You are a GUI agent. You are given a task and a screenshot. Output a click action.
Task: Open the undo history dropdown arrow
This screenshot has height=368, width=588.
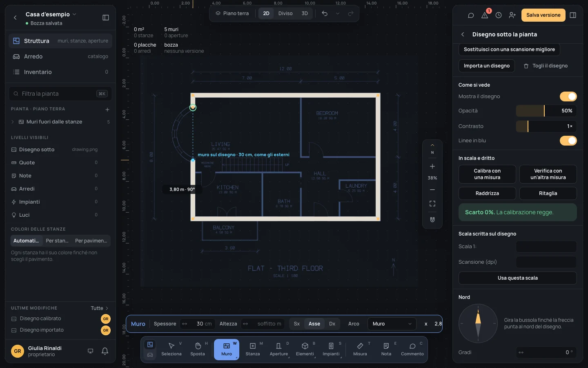coord(338,13)
